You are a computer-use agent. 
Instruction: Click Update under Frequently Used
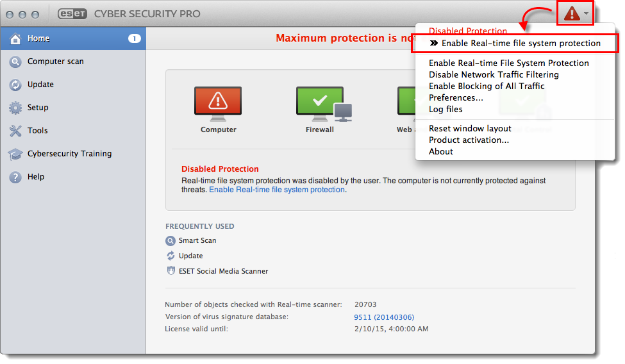190,256
